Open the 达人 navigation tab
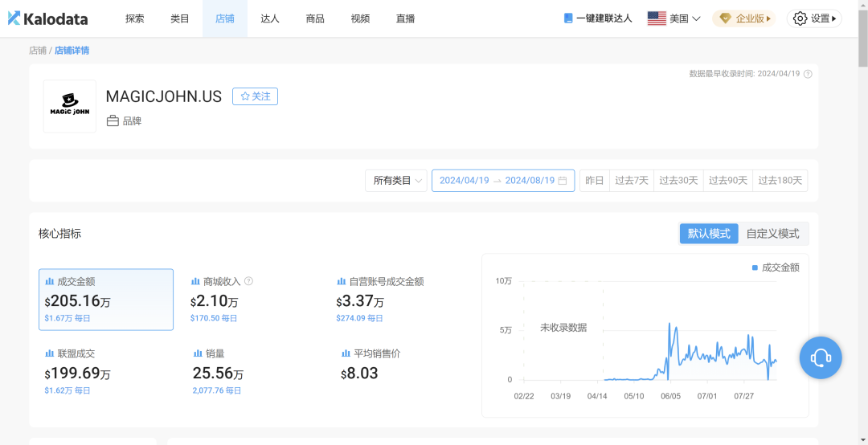The image size is (868, 445). click(269, 18)
